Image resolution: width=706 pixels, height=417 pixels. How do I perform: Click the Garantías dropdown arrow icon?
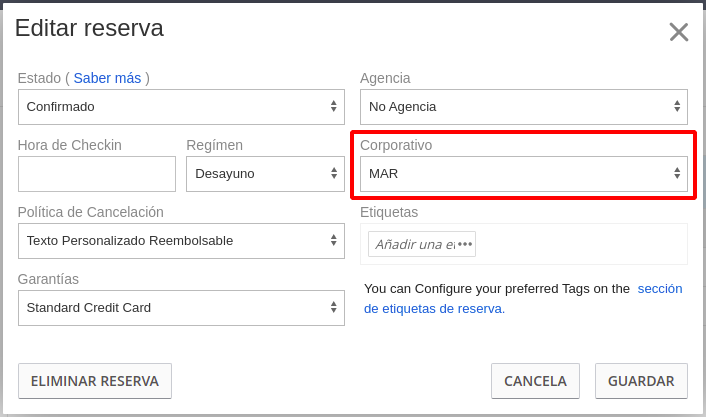pyautogui.click(x=333, y=307)
